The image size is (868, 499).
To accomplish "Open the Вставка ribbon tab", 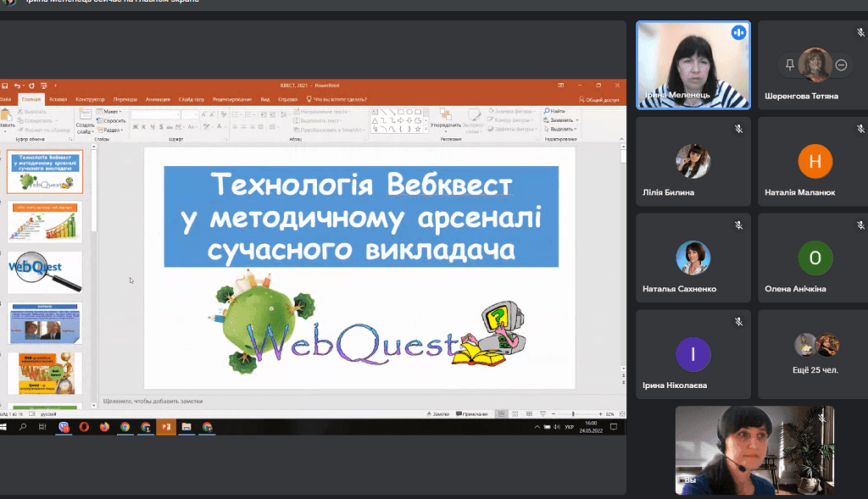I will tap(58, 100).
